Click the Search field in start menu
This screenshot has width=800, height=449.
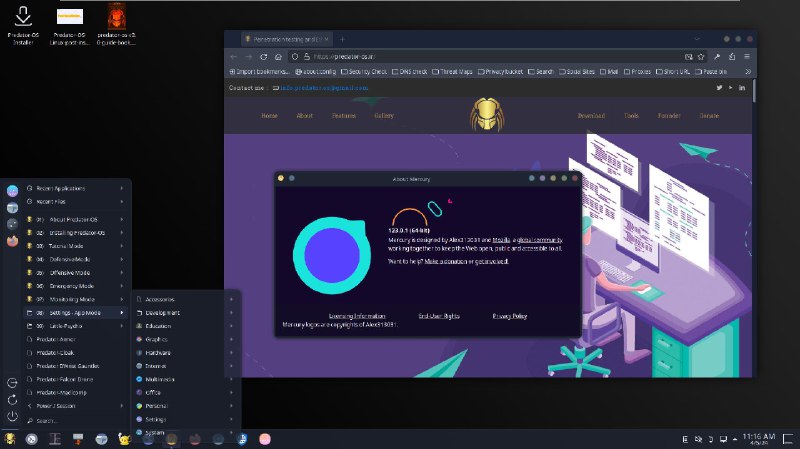point(76,421)
